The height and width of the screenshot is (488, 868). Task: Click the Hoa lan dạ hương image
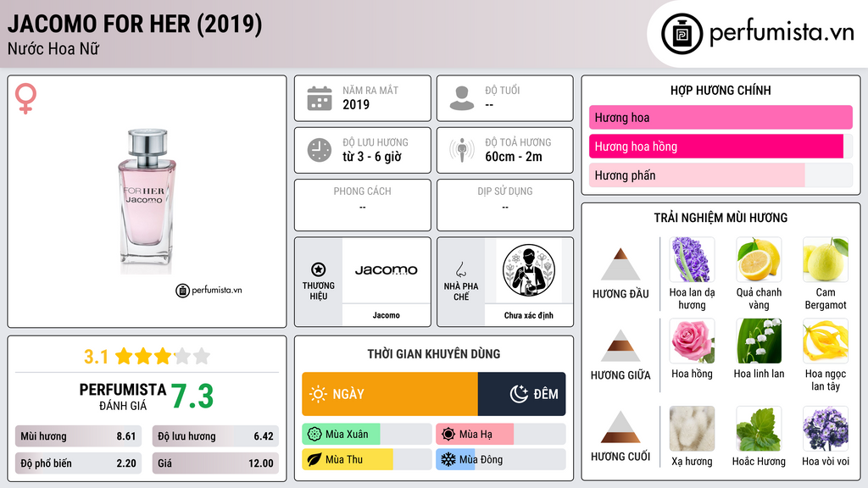click(692, 259)
